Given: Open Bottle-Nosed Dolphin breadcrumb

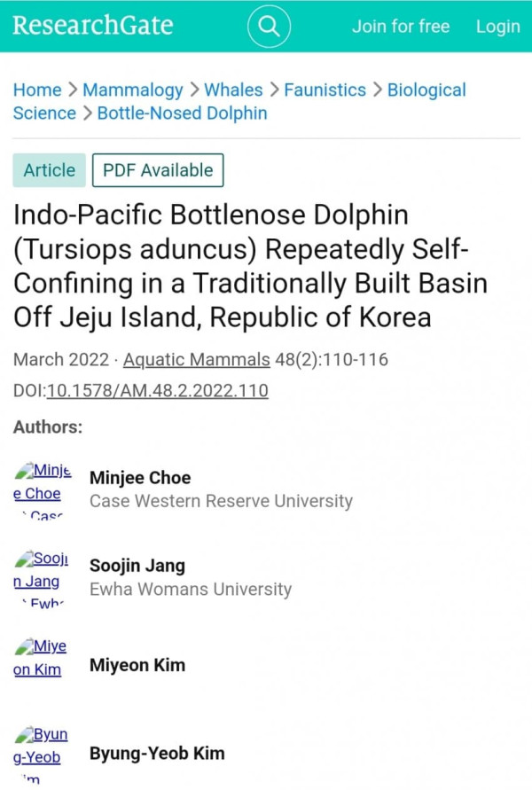Looking at the screenshot, I should click(182, 113).
